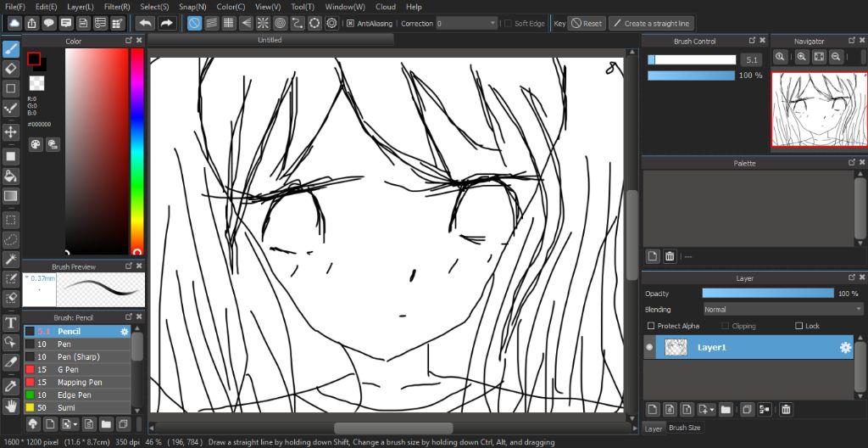Enable the Protect Alpha checkbox

pos(651,326)
